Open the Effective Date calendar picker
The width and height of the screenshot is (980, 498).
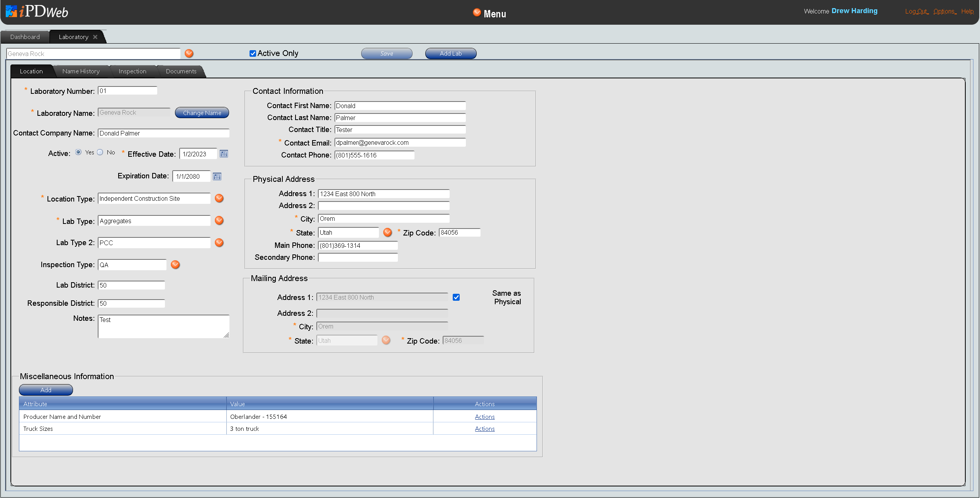pyautogui.click(x=224, y=154)
